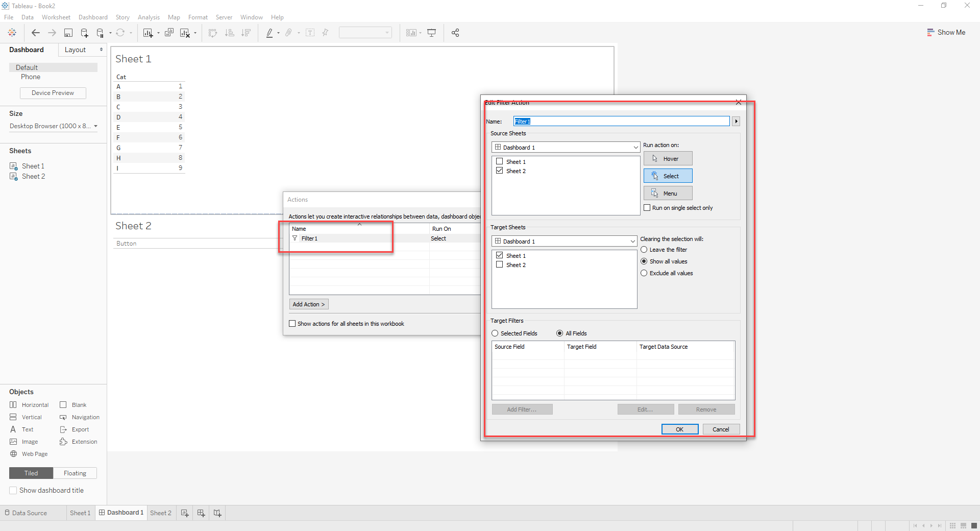Click the Sort Descending icon
This screenshot has height=531, width=980.
(x=246, y=33)
